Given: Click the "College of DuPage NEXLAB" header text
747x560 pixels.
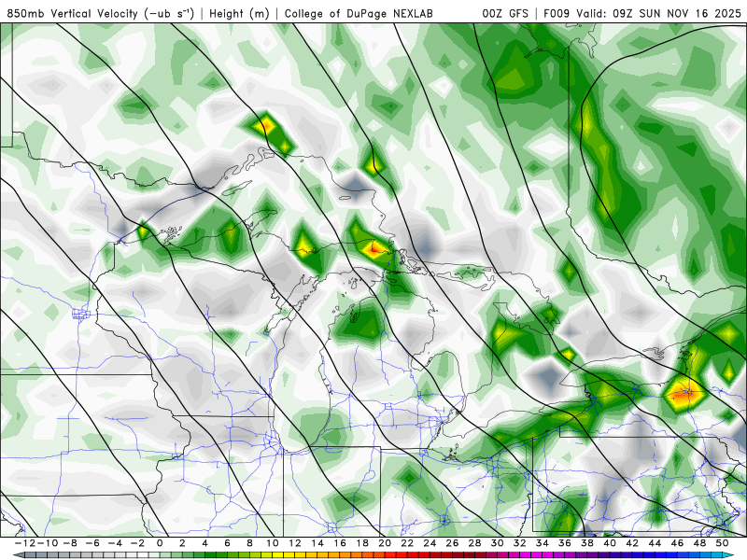Looking at the screenshot, I should coord(359,14).
